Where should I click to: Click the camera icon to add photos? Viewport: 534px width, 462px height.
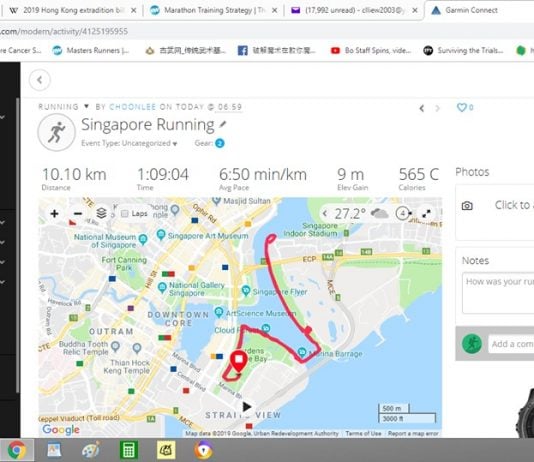pyautogui.click(x=467, y=206)
